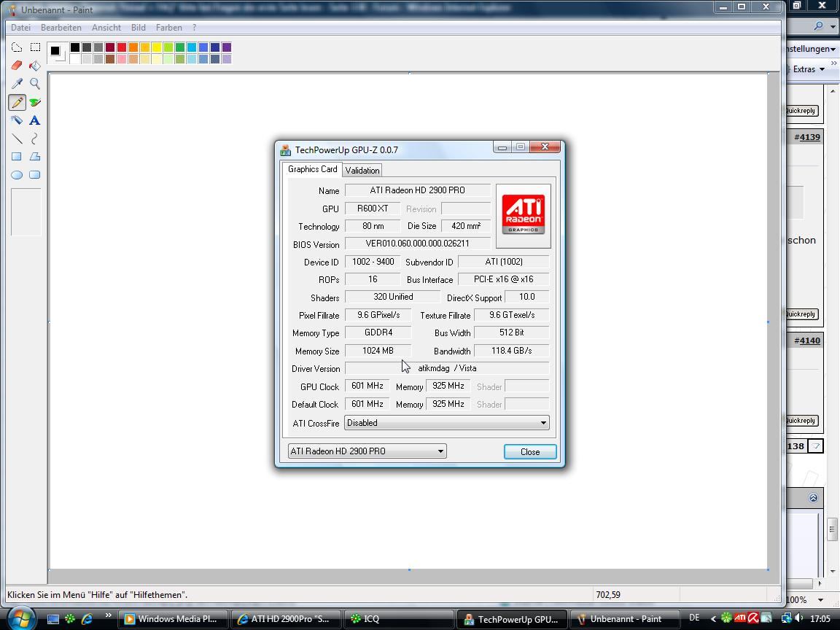Click the GPU Clock 601 MHz field
Screen dimensions: 840x630
(367, 386)
